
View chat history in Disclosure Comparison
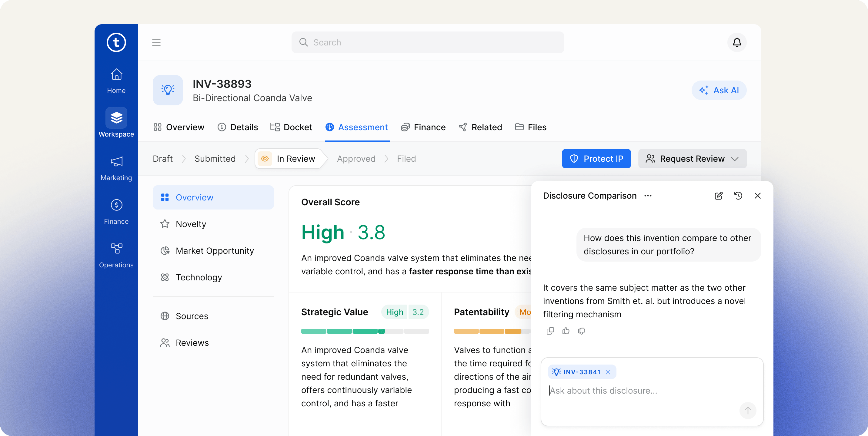click(738, 196)
